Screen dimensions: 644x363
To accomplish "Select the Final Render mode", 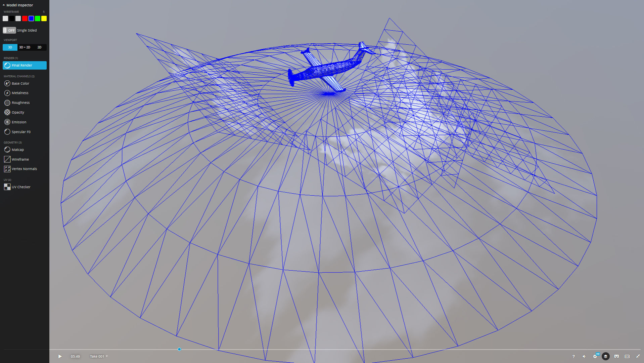I will [x=25, y=65].
